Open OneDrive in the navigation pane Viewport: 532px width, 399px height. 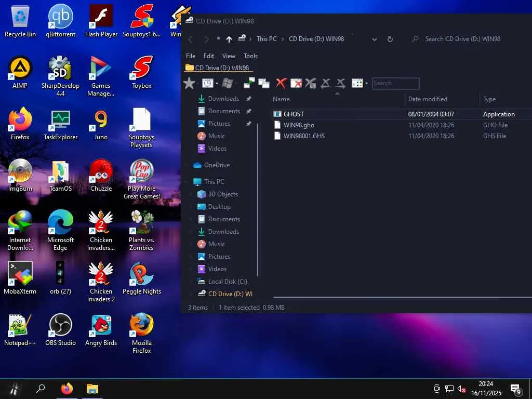pos(217,165)
